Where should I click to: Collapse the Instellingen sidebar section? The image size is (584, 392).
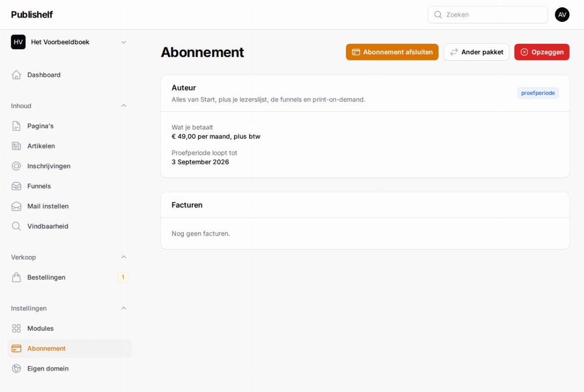tap(124, 308)
